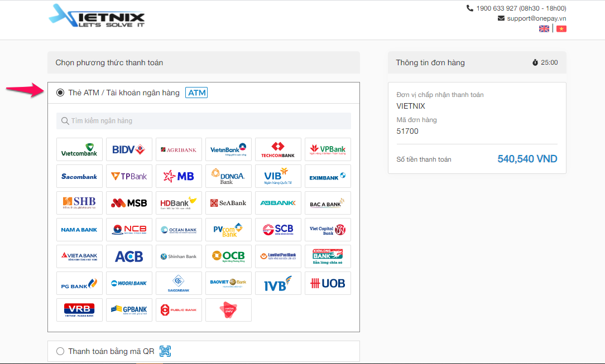Choose the MB bank logo
Viewport: 605px width, 364px height.
point(179,176)
